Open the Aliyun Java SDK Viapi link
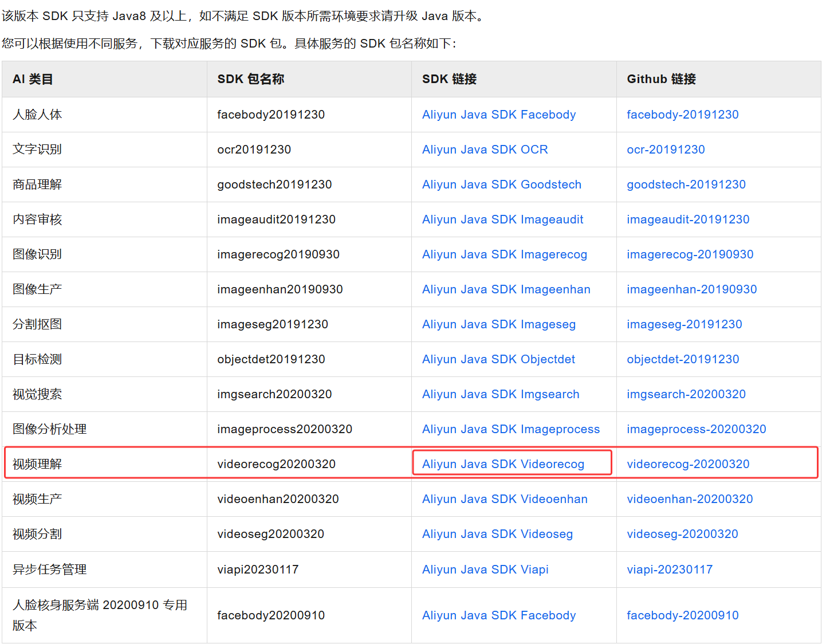This screenshot has height=644, width=822. (x=486, y=570)
